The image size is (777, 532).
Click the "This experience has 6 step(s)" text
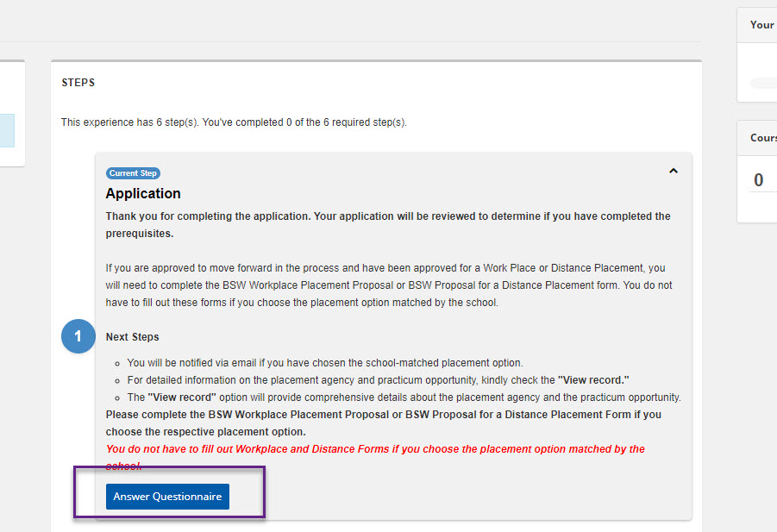click(x=233, y=122)
